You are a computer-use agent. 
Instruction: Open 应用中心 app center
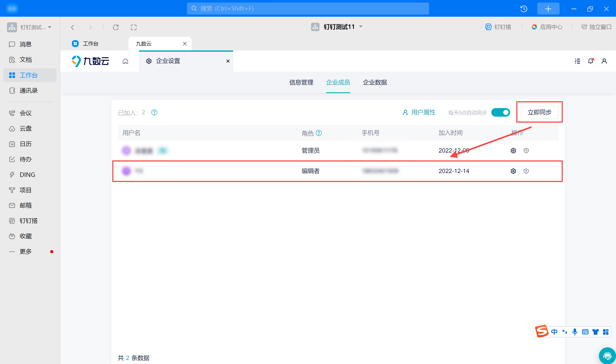coord(547,27)
